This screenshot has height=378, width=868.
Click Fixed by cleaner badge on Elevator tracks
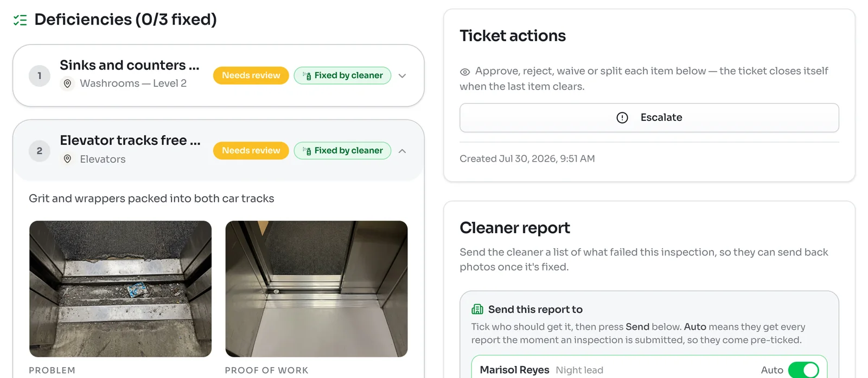tap(342, 150)
